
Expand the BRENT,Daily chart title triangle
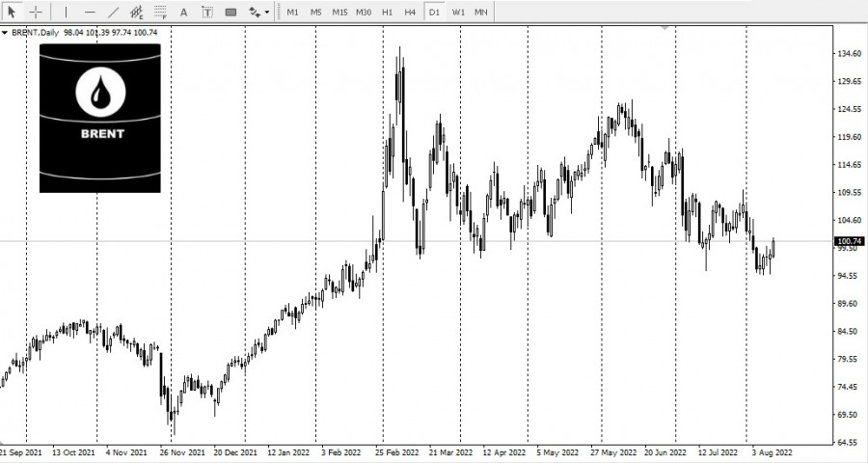(x=5, y=33)
